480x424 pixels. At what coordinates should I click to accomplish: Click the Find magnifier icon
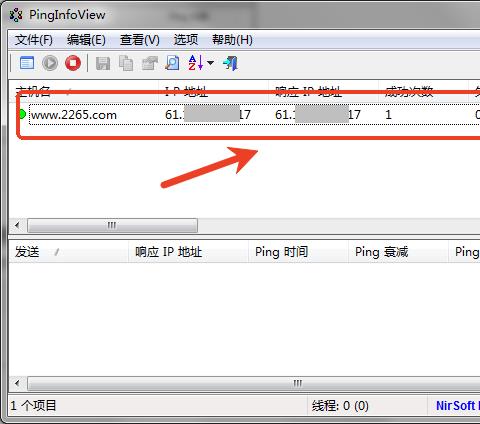(172, 63)
